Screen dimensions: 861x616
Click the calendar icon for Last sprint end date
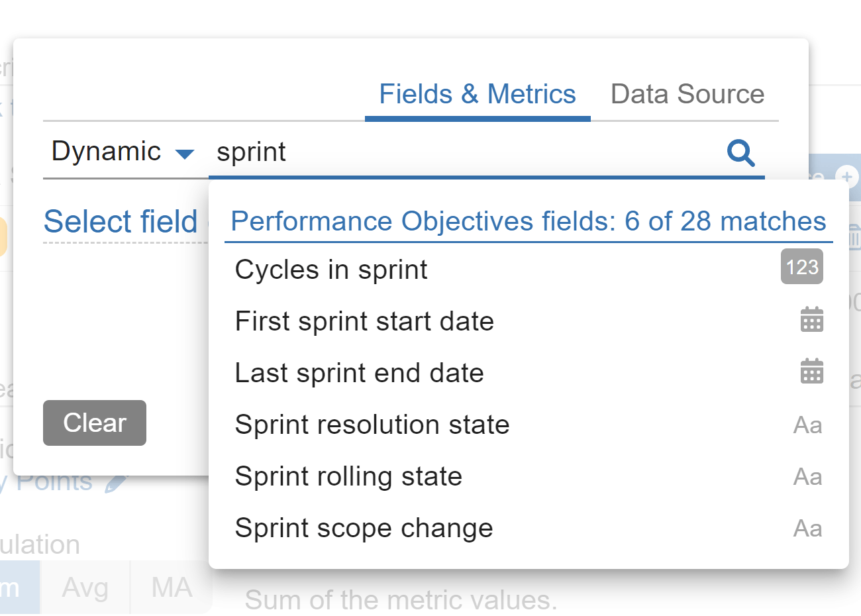click(813, 371)
